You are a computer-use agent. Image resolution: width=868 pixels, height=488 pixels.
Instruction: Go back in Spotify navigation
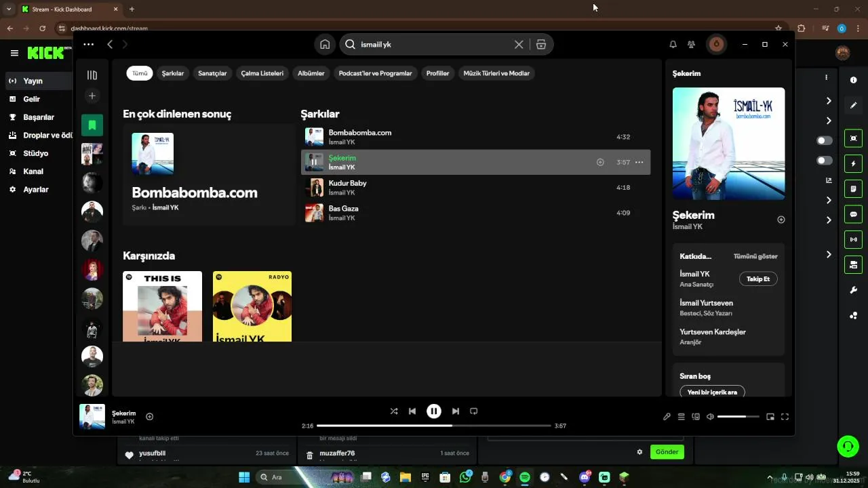[110, 44]
